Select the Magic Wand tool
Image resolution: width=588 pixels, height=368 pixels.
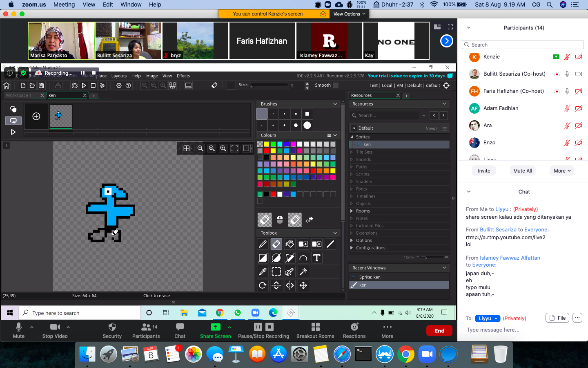click(x=303, y=272)
